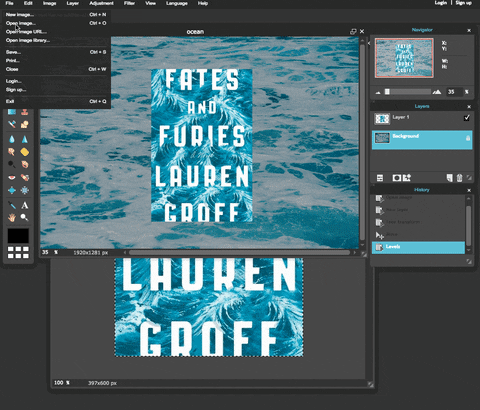Select the Drawing shapes tool
The height and width of the screenshot is (410, 480).
click(24, 125)
